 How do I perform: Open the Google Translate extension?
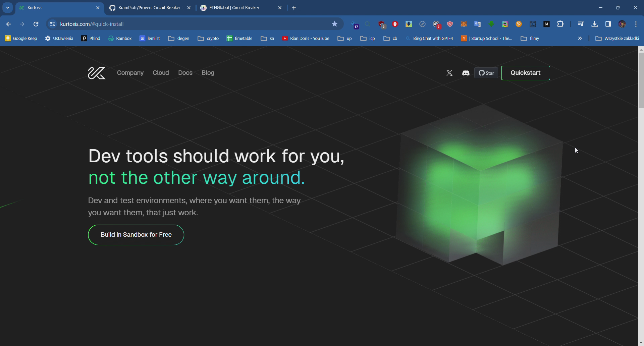477,24
